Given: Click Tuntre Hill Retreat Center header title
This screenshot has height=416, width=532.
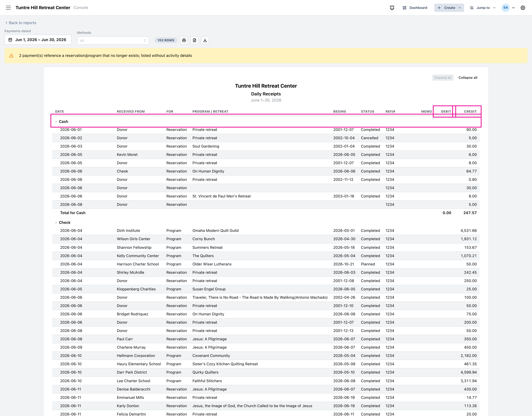Looking at the screenshot, I should [x=43, y=8].
